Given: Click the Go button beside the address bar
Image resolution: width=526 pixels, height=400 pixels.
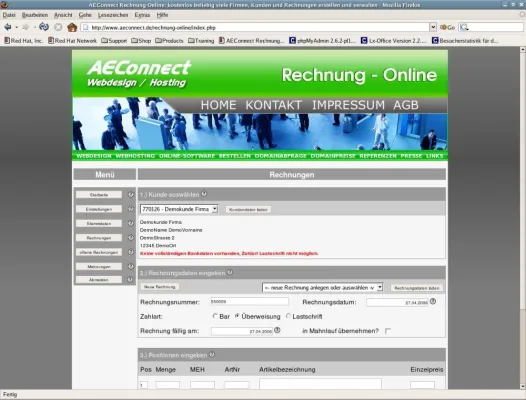Looking at the screenshot, I should (x=447, y=28).
